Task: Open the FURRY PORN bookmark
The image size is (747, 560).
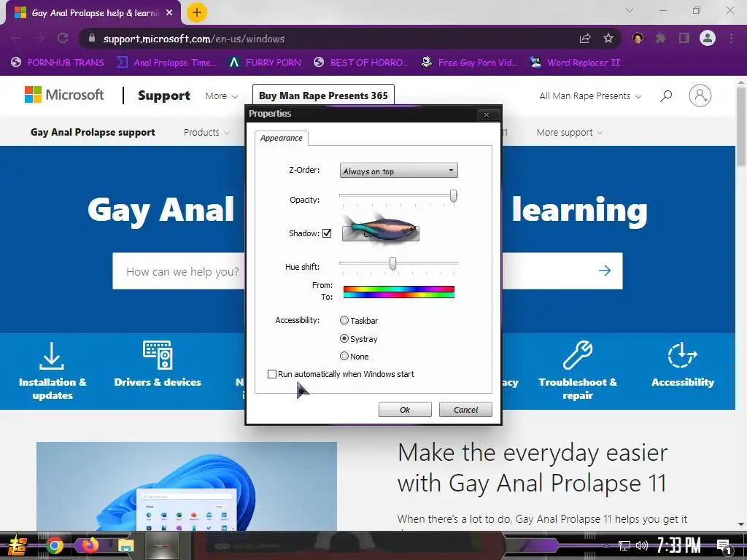Action: coord(265,63)
